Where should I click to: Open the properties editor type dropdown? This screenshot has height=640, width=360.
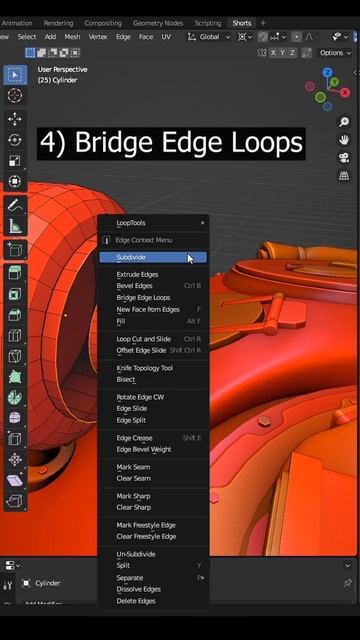tap(12, 565)
